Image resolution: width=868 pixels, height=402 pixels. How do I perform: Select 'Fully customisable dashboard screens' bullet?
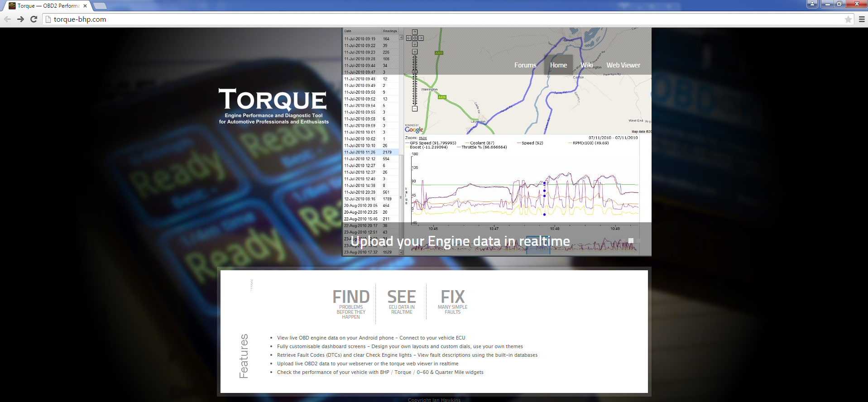400,346
